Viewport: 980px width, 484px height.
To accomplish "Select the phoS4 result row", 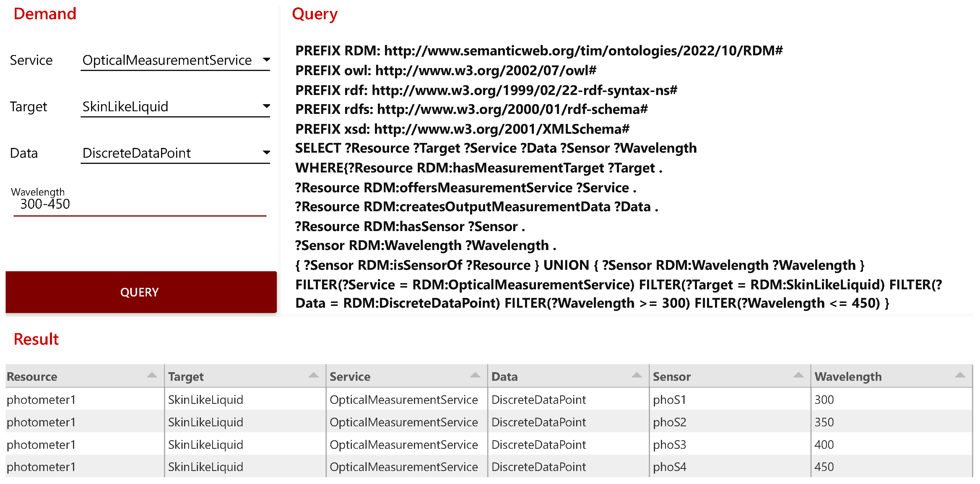I will click(x=669, y=467).
